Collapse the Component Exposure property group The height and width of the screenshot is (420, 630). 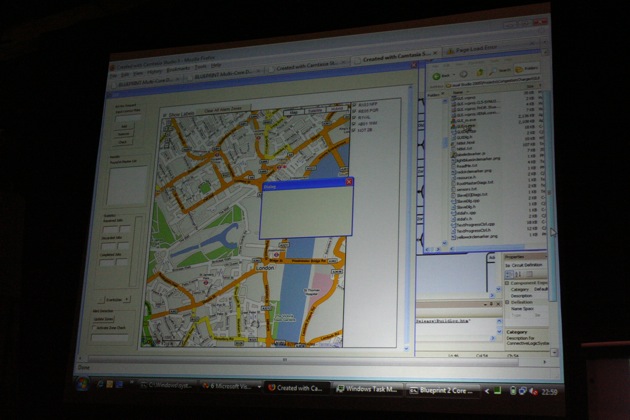[x=507, y=283]
